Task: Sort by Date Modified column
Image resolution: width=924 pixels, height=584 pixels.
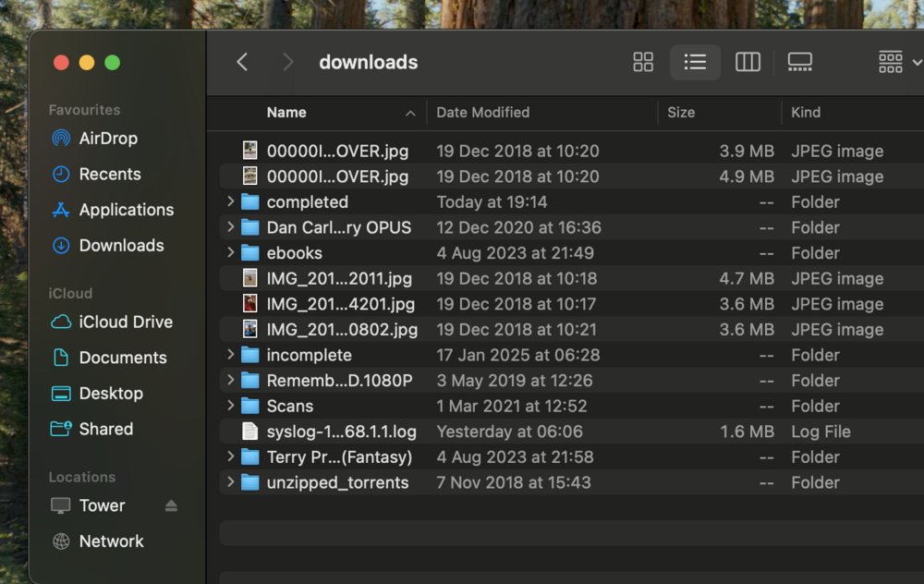Action: pos(482,113)
